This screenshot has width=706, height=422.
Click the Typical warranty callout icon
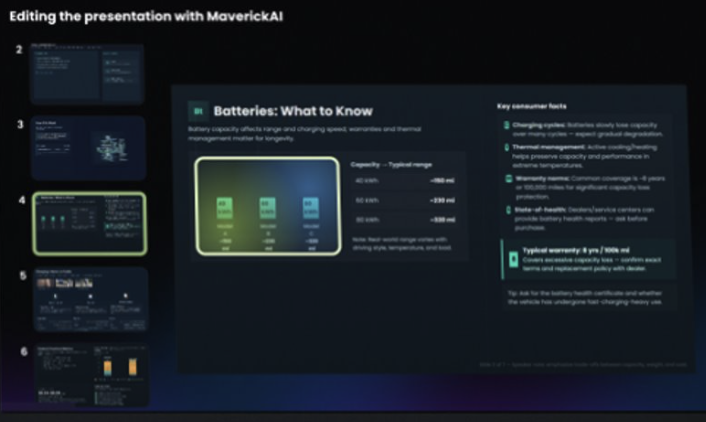click(513, 259)
